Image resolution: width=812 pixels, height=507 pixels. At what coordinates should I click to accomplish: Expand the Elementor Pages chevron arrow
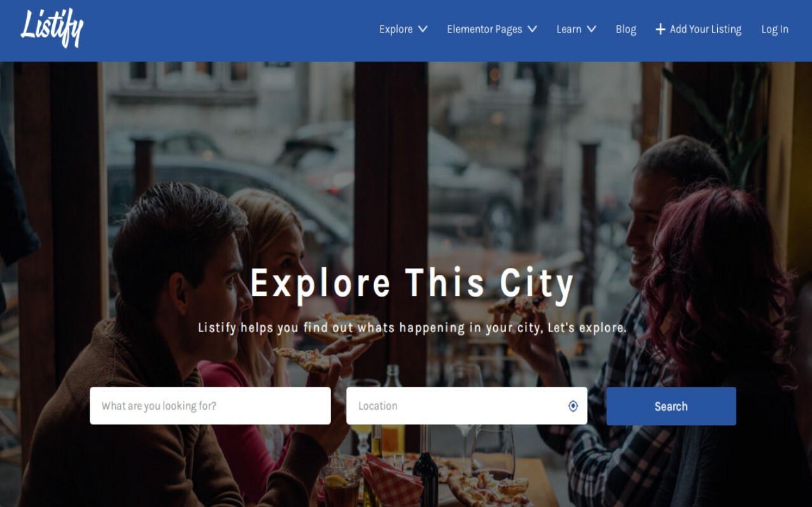(x=533, y=29)
